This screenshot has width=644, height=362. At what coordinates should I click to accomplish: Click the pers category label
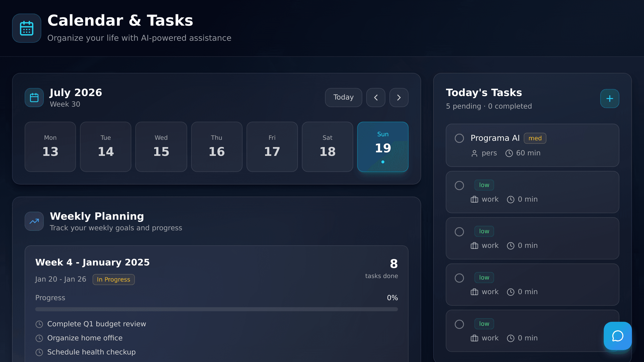tap(489, 153)
